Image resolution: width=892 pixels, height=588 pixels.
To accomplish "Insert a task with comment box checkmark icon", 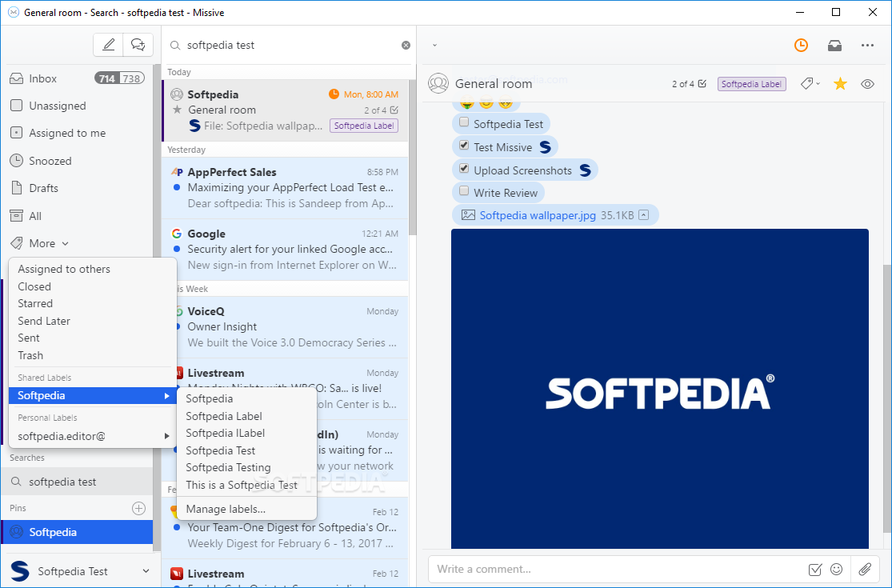I will pyautogui.click(x=814, y=570).
